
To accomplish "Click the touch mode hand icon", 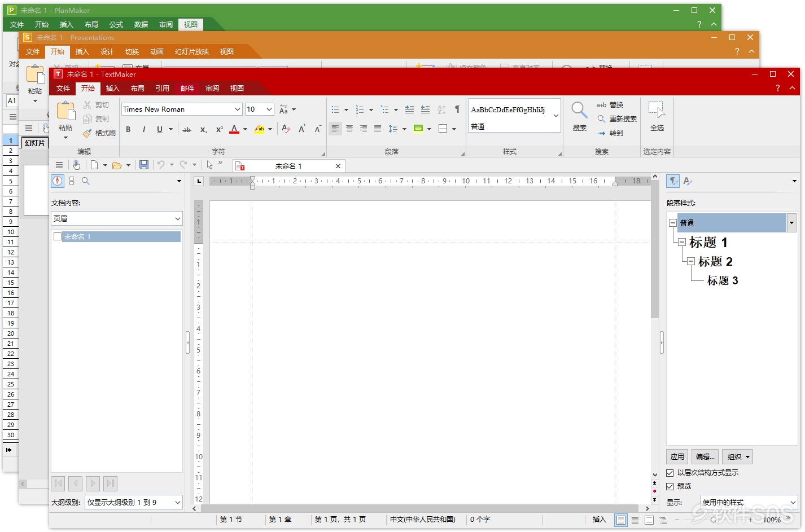I will [77, 165].
